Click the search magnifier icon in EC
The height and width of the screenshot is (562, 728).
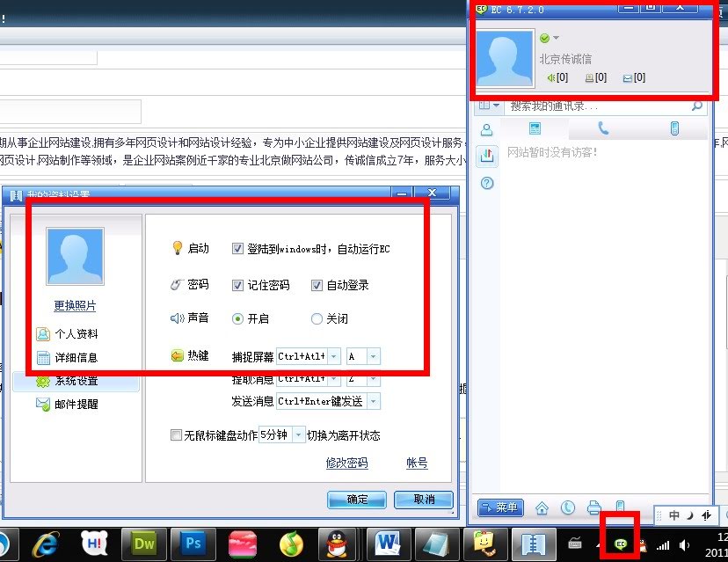click(x=696, y=106)
